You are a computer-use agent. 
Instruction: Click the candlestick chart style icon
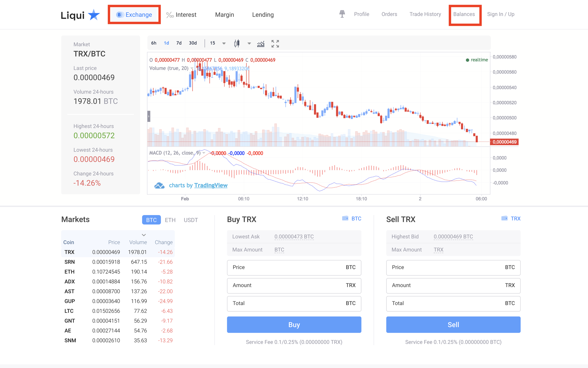pyautogui.click(x=237, y=43)
